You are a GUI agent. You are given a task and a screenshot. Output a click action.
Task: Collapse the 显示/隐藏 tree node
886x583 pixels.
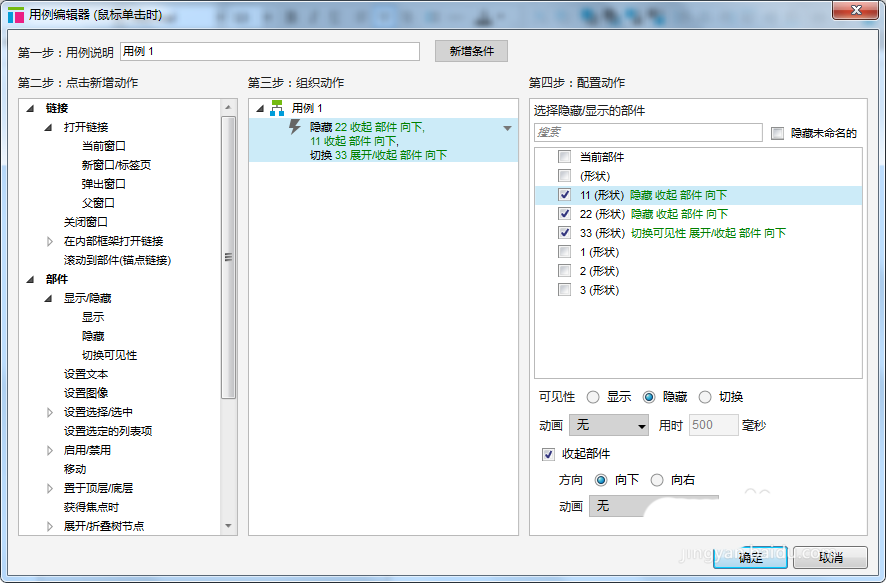tap(48, 298)
